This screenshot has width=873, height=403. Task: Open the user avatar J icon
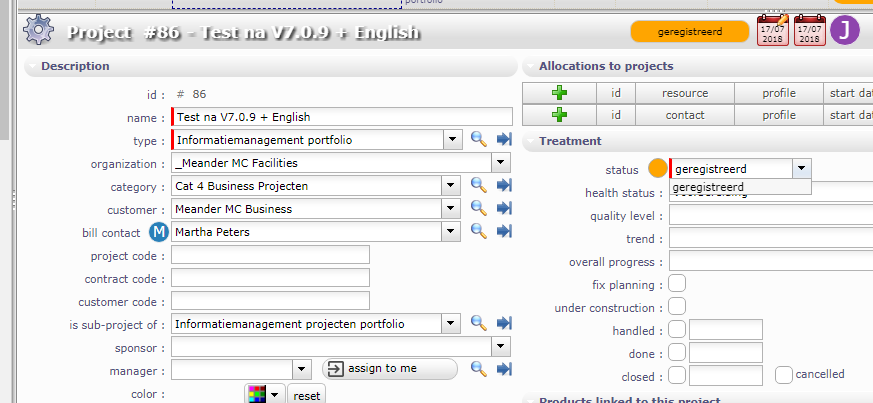coord(845,30)
